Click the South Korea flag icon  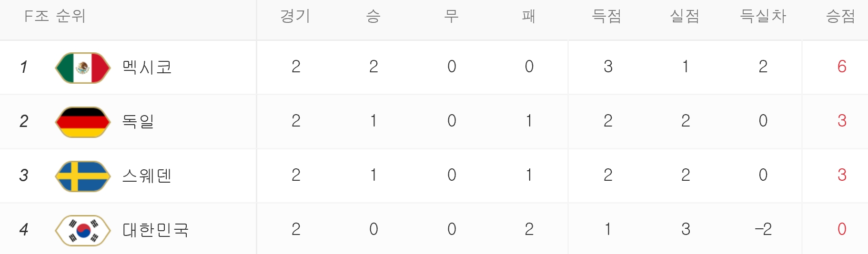83,230
